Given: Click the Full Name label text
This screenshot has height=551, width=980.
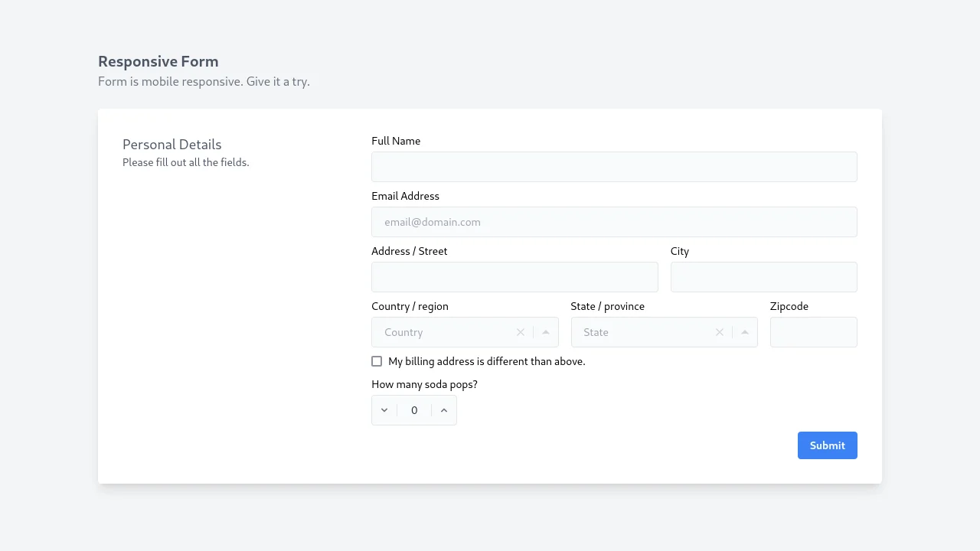Looking at the screenshot, I should (396, 141).
